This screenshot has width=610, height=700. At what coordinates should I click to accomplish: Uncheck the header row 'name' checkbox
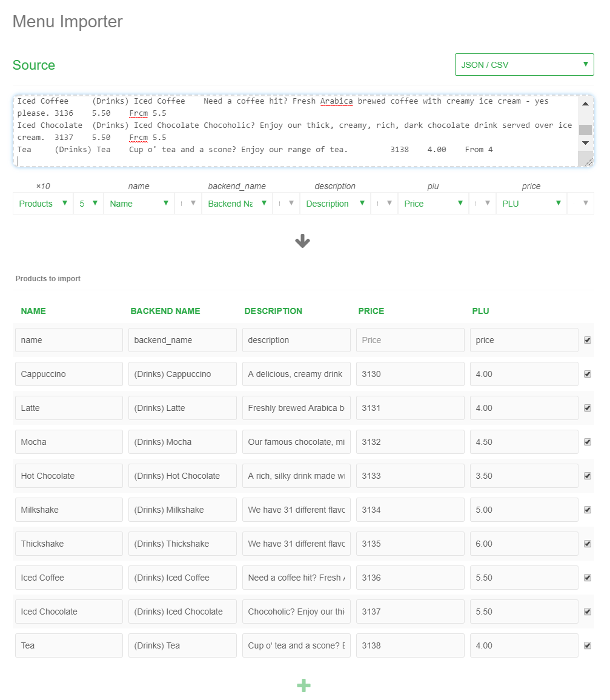pyautogui.click(x=587, y=340)
